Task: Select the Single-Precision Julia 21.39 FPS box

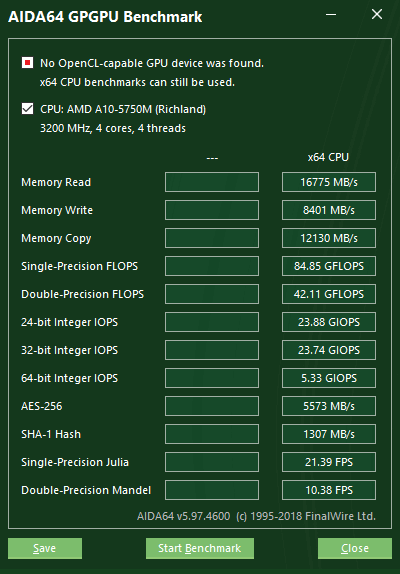Action: 329,462
